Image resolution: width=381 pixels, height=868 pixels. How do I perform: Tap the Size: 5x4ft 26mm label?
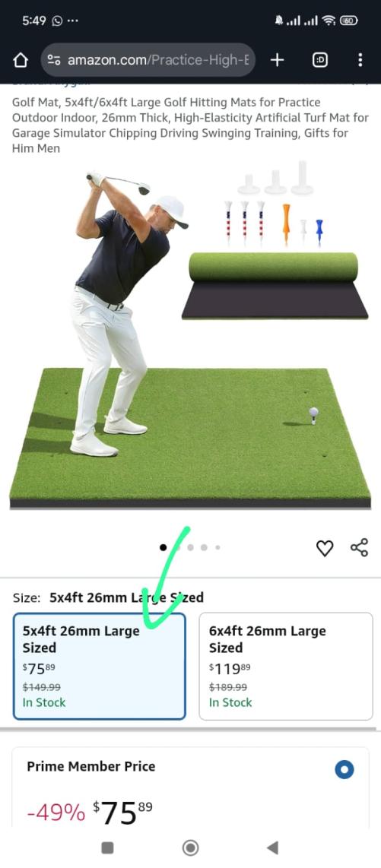[x=108, y=597]
